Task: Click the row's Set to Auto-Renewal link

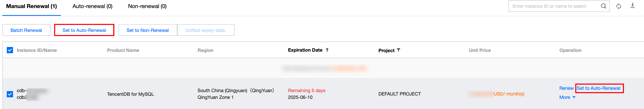Action: click(x=598, y=88)
